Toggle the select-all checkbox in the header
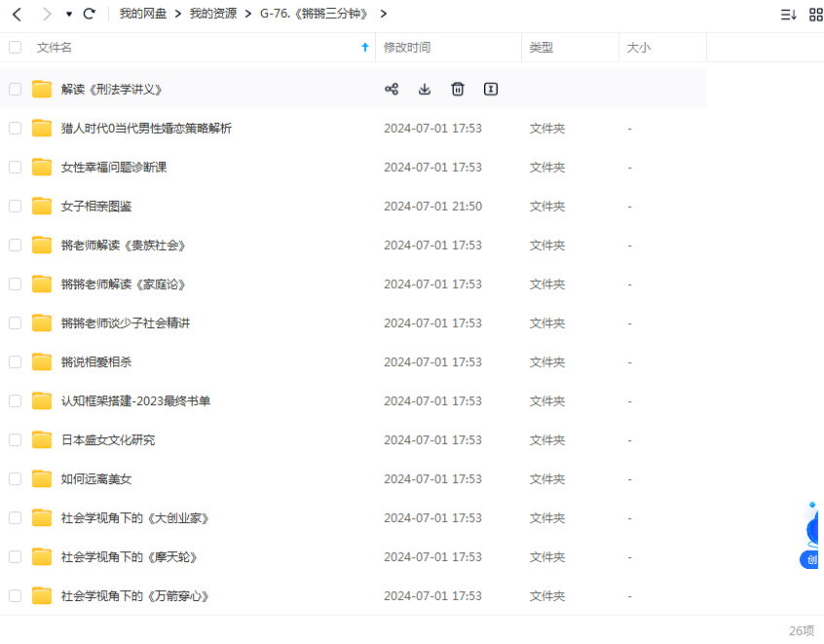824x644 pixels. click(x=15, y=47)
